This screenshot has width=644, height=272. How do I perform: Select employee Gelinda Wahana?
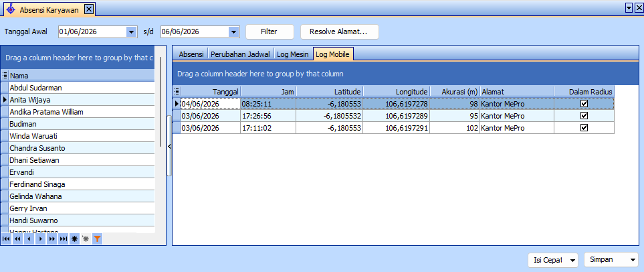pyautogui.click(x=82, y=196)
